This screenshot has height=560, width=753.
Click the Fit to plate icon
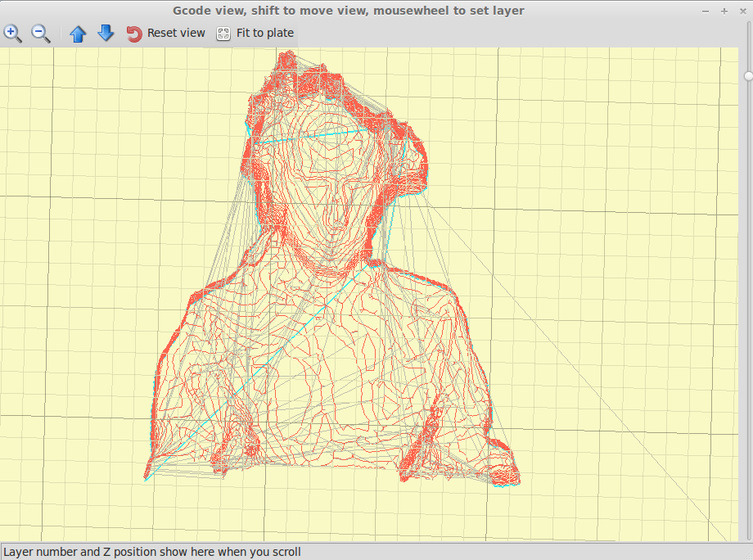223,34
